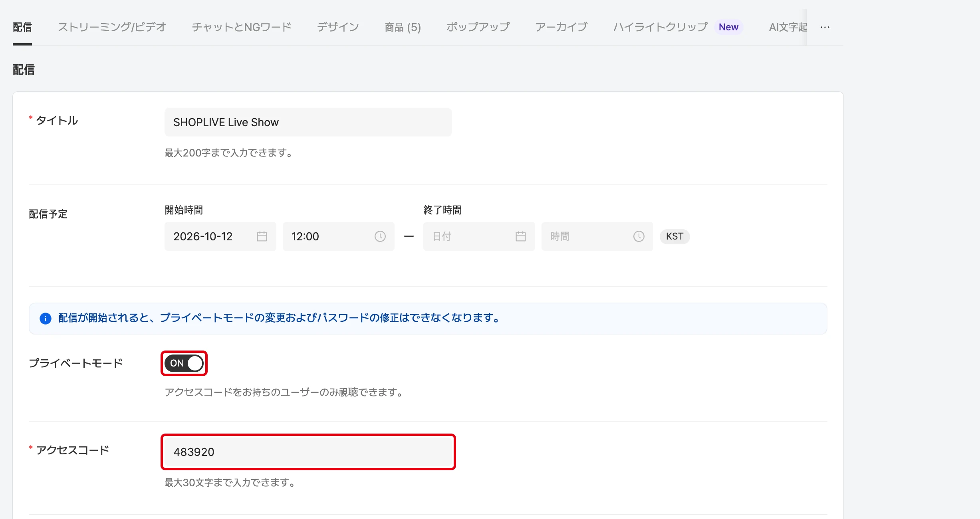Screen dimensions: 980x519
Task: Click the タイトル input field
Action: (x=308, y=122)
